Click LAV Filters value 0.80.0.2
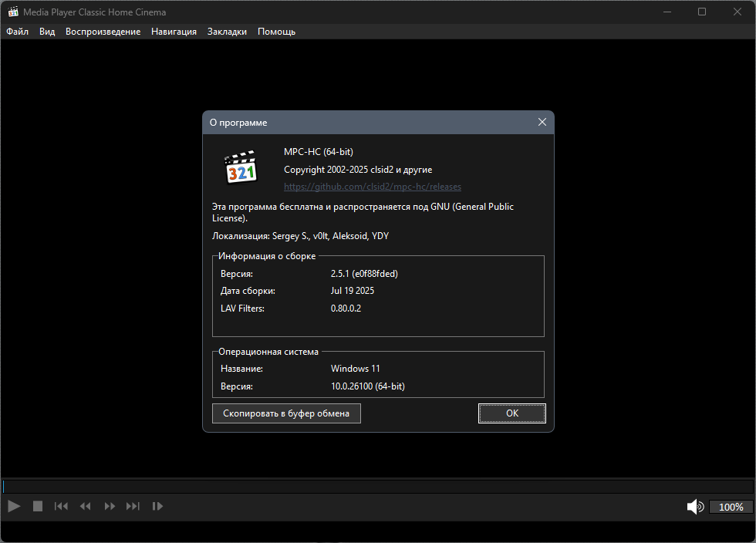756x543 pixels. pos(346,309)
